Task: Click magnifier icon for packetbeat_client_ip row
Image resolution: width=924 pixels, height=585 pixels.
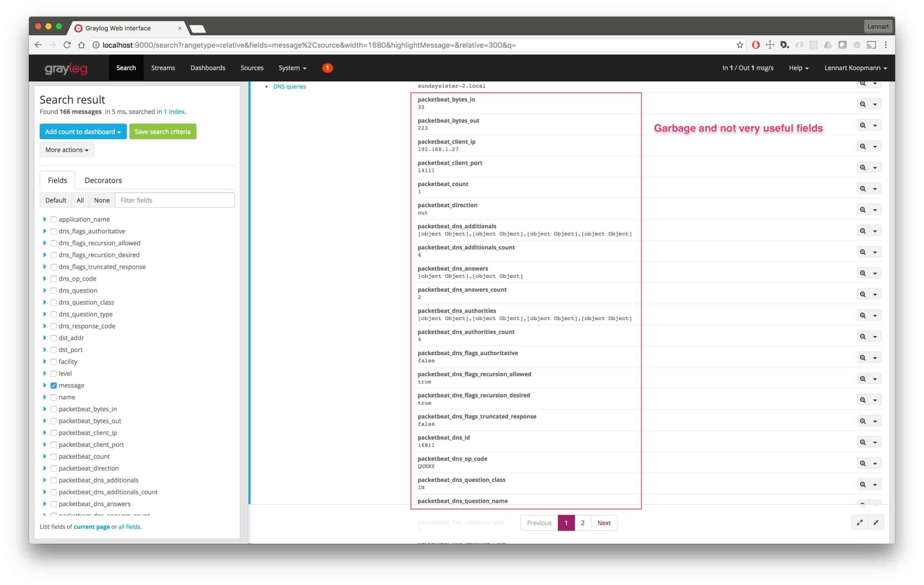Action: [862, 146]
